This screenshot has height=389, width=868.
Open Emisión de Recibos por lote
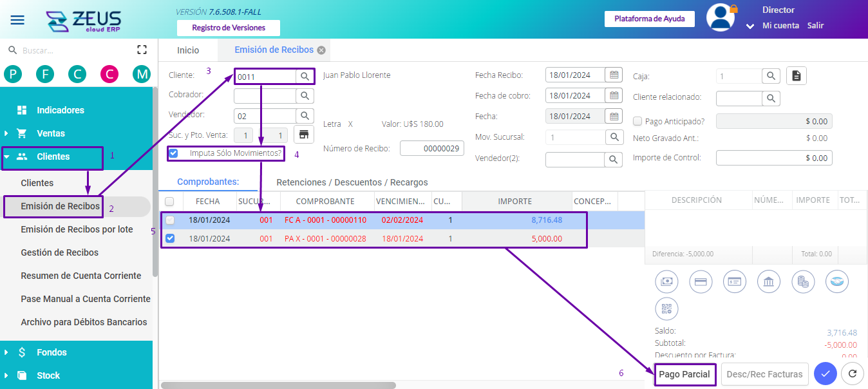77,229
